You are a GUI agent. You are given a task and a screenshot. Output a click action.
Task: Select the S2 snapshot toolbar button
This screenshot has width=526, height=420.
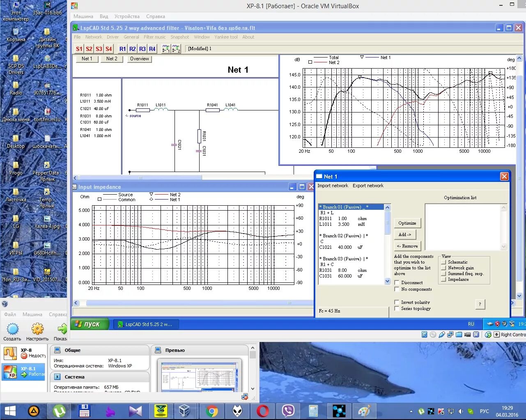[89, 49]
